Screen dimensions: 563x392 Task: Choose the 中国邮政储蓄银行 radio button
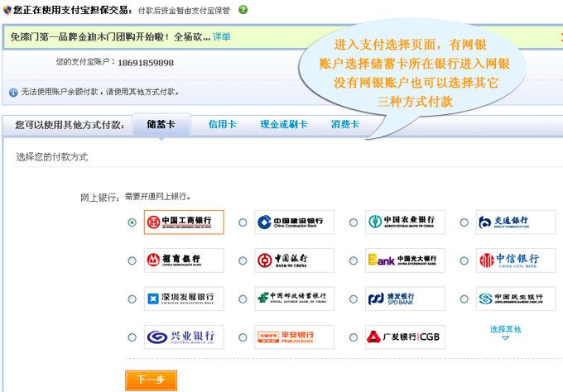click(243, 299)
